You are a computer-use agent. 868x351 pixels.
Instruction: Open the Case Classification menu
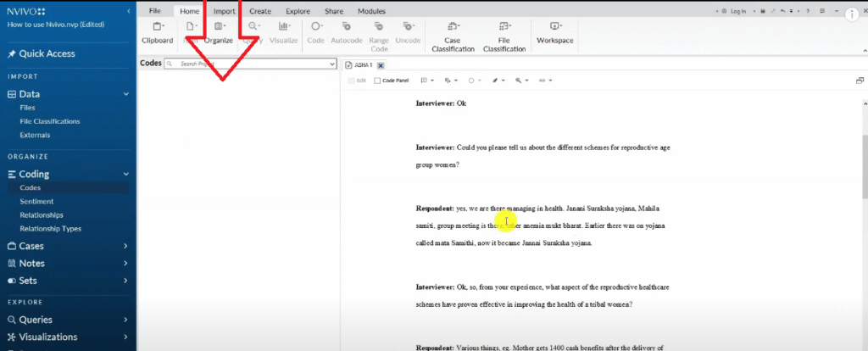tap(453, 36)
